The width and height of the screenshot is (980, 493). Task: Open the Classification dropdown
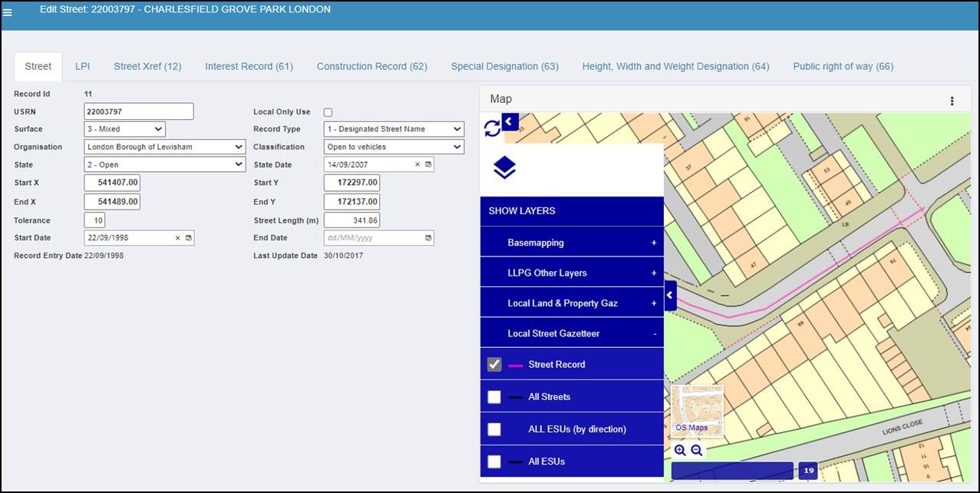[394, 147]
